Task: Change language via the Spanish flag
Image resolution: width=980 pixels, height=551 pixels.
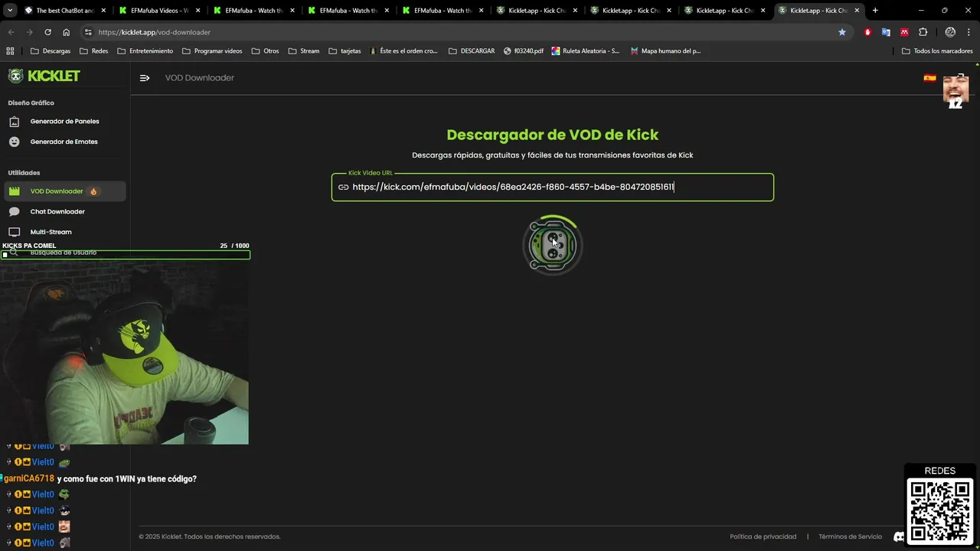Action: (929, 78)
